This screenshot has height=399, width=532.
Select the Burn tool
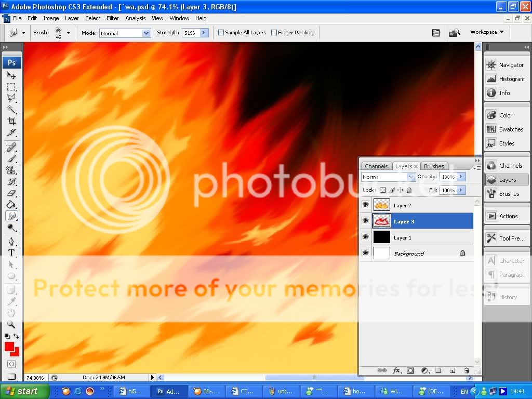tap(11, 228)
